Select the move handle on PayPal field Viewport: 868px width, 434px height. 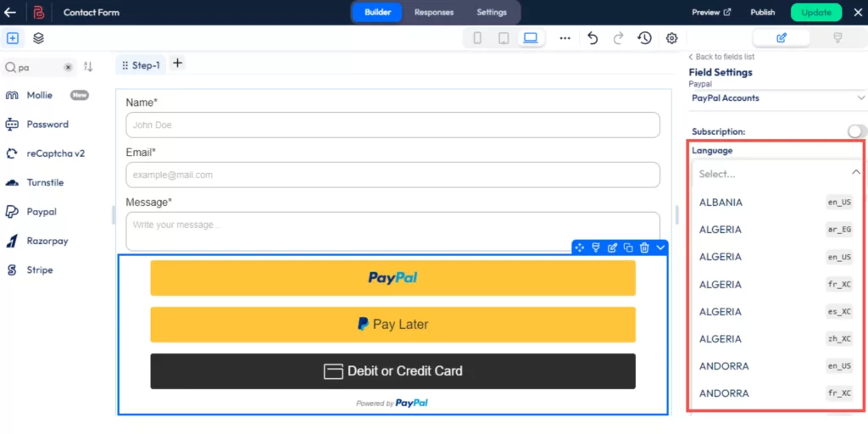point(580,248)
